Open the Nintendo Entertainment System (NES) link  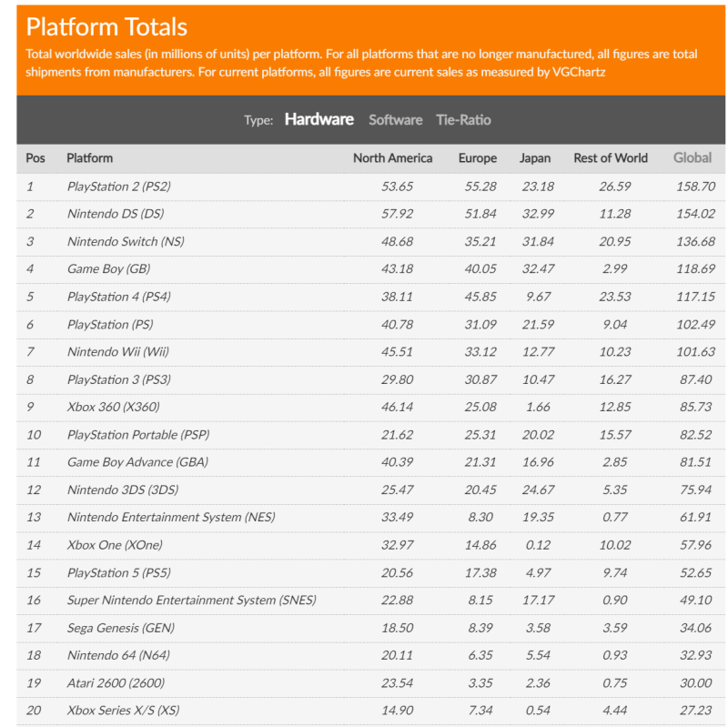coord(171,517)
